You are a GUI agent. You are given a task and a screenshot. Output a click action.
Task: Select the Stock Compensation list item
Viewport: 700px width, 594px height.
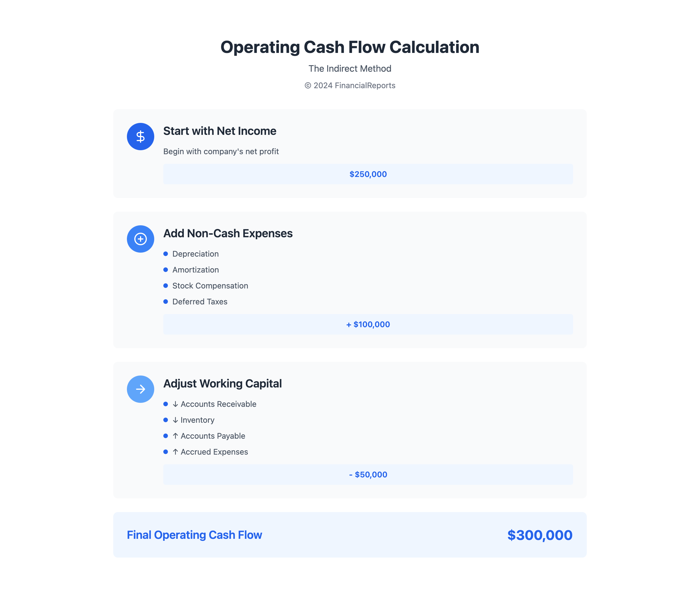(210, 286)
